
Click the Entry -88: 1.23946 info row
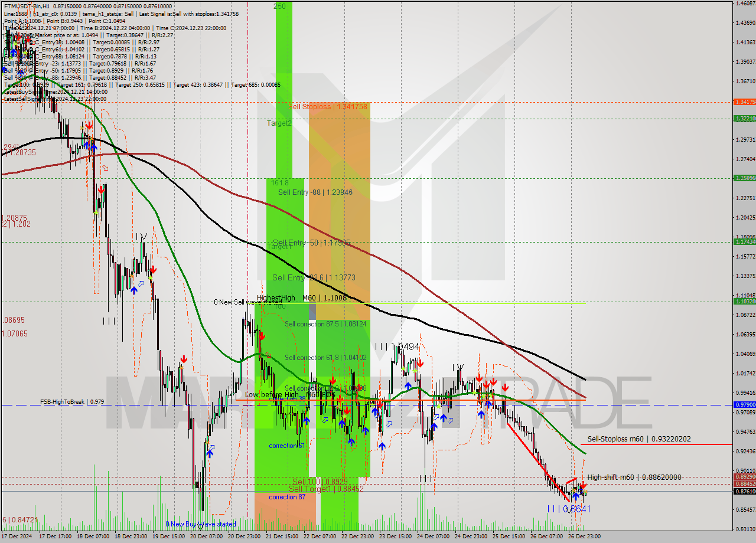pyautogui.click(x=80, y=77)
